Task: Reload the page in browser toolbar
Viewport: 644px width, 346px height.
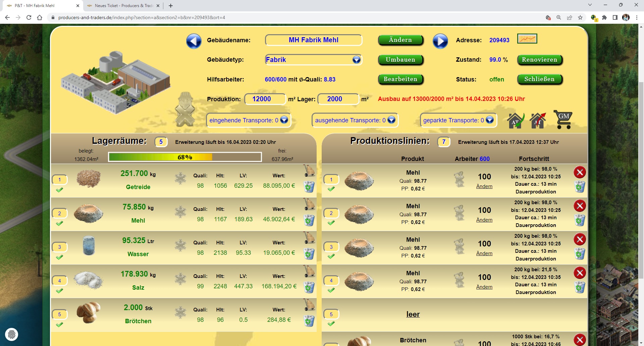Action: pyautogui.click(x=29, y=17)
